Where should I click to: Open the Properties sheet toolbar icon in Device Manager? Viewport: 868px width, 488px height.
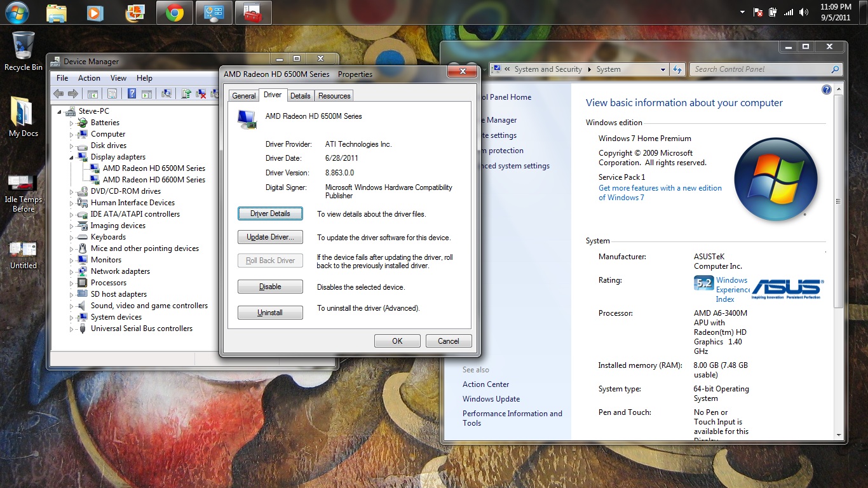pos(112,93)
